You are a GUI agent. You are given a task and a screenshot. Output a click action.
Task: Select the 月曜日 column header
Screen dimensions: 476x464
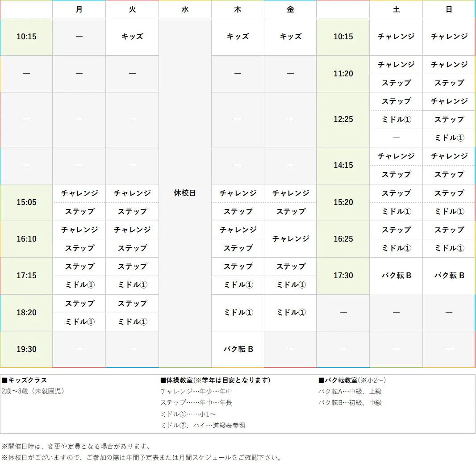[x=79, y=9]
